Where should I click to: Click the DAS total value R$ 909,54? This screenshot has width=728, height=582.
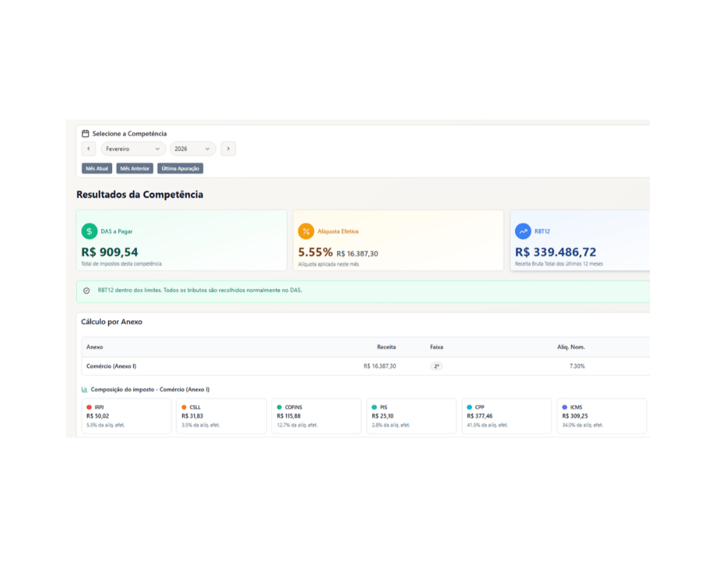(110, 252)
